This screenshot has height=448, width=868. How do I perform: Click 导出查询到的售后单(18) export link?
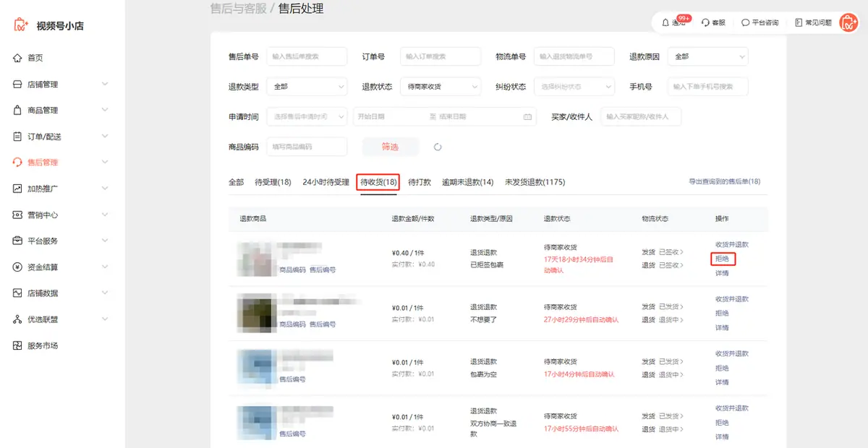[x=725, y=182]
